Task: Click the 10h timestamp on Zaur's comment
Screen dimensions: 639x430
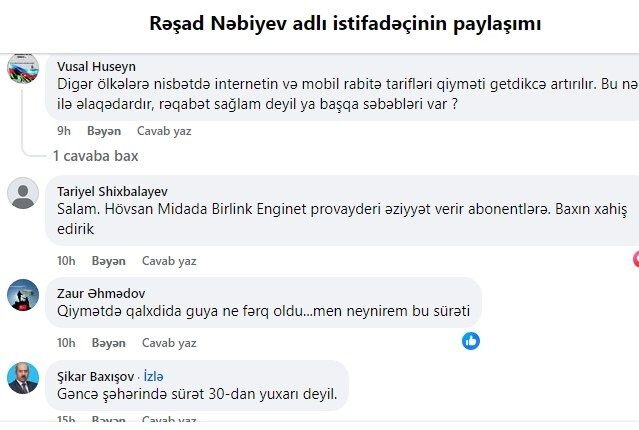Action: tap(66, 343)
